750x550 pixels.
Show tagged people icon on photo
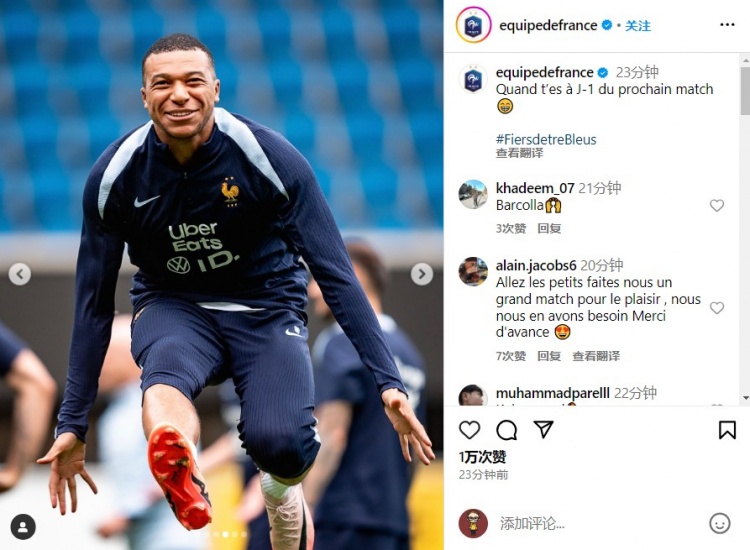(x=23, y=527)
